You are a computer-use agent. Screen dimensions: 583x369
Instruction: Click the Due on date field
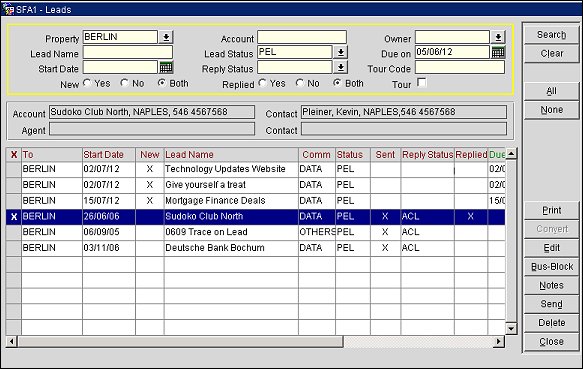(x=452, y=52)
